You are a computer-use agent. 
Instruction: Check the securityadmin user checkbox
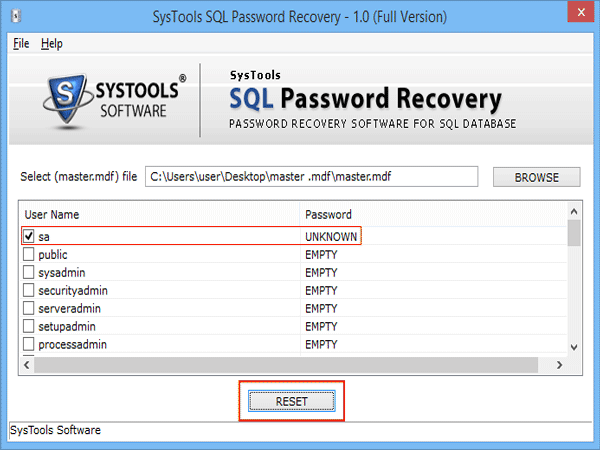(29, 290)
